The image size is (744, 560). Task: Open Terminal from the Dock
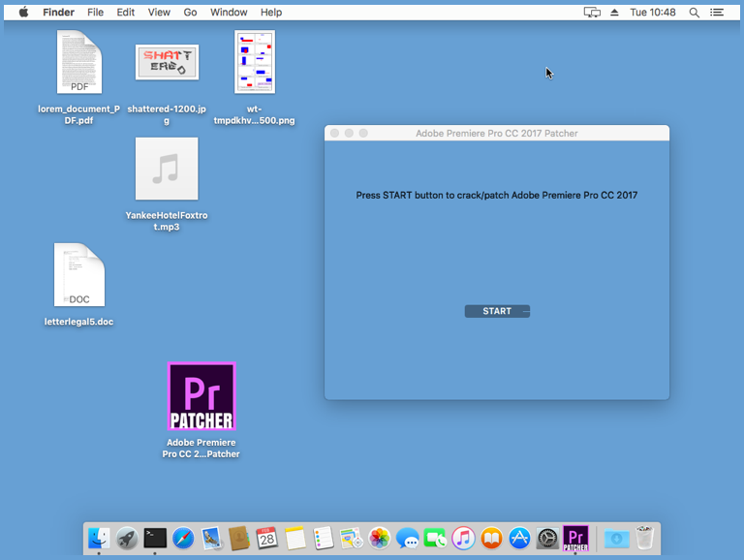point(155,538)
